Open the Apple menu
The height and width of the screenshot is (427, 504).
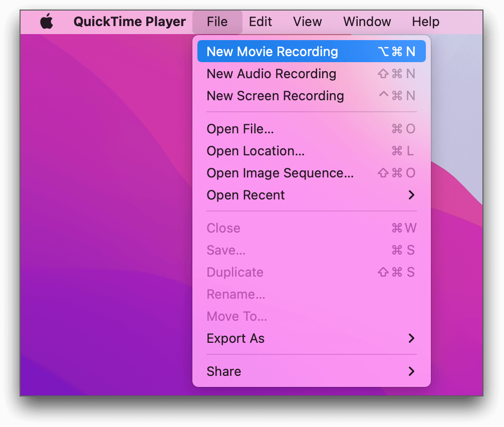coord(47,22)
